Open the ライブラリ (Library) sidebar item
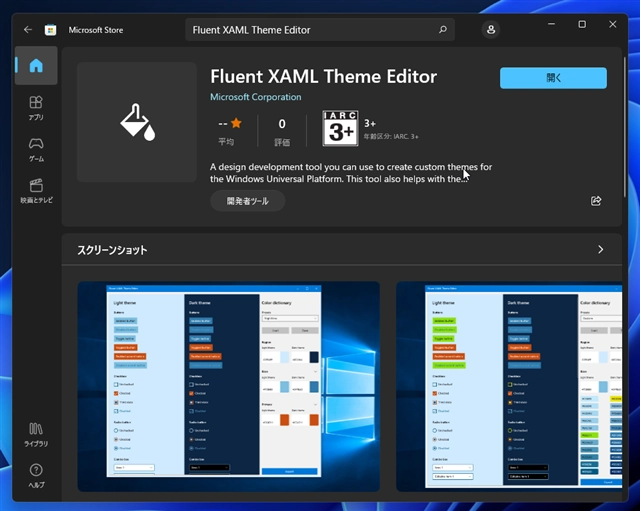 pyautogui.click(x=36, y=435)
